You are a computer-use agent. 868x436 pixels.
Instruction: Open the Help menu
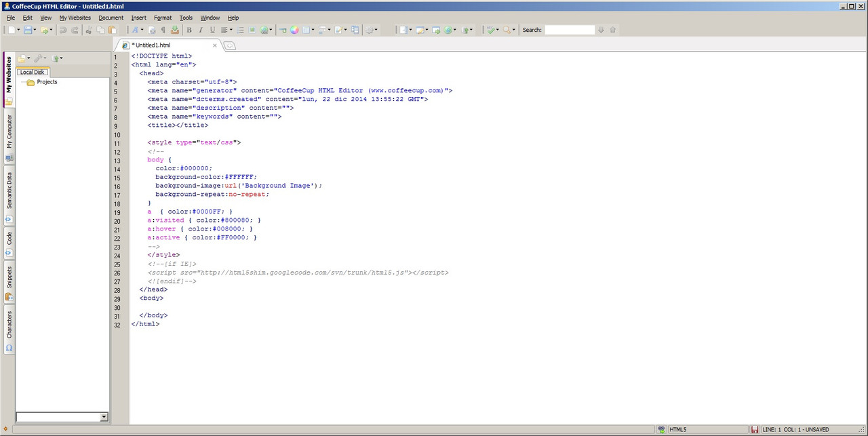pos(233,18)
